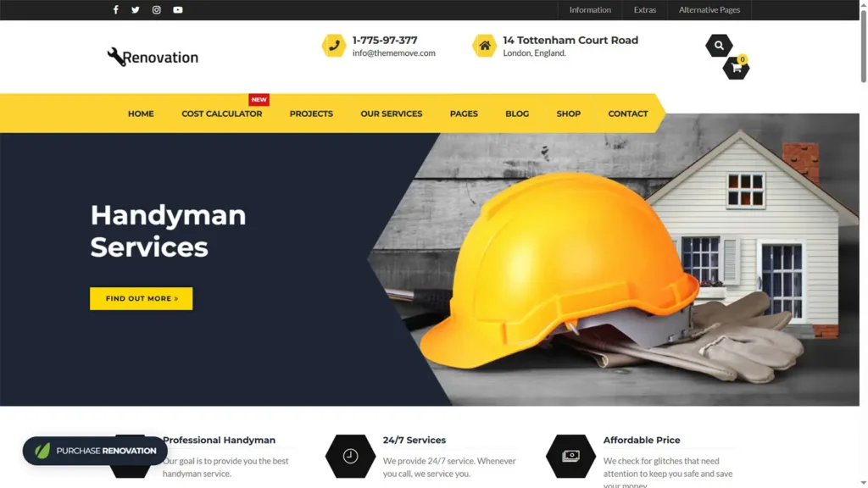The height and width of the screenshot is (488, 868).
Task: Click the Affordable Price money icon
Action: click(570, 456)
